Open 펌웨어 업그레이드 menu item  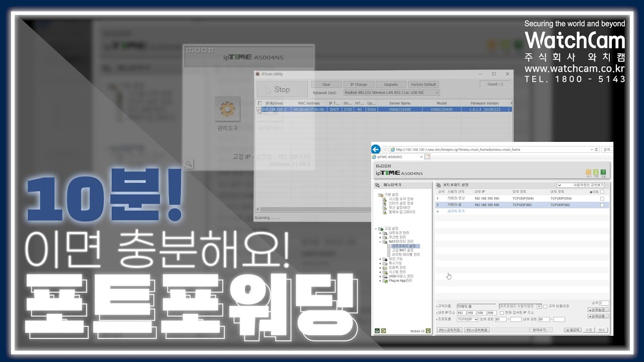coord(402,212)
